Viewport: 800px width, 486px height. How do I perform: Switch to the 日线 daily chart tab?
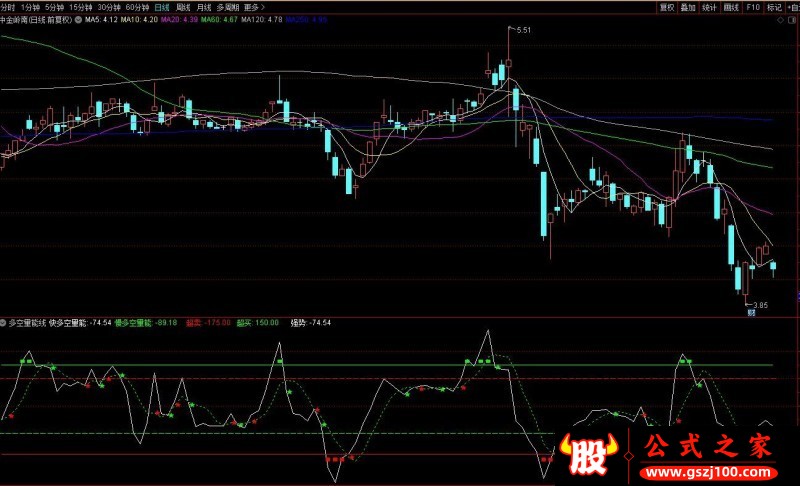pos(161,6)
